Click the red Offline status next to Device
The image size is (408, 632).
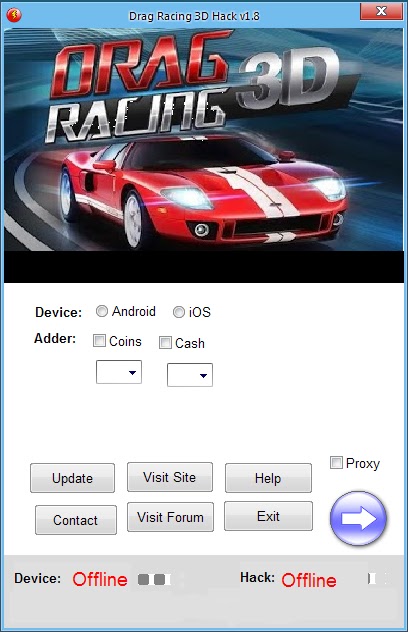100,580
